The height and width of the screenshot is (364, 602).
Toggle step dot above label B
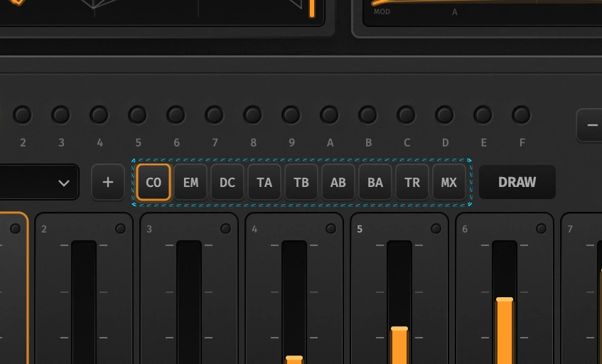[x=367, y=114]
